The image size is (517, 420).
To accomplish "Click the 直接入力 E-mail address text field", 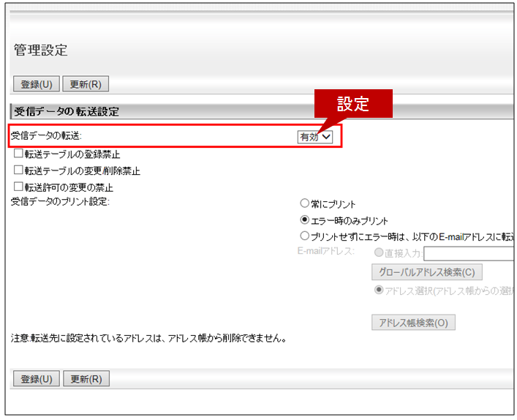I will pos(468,254).
